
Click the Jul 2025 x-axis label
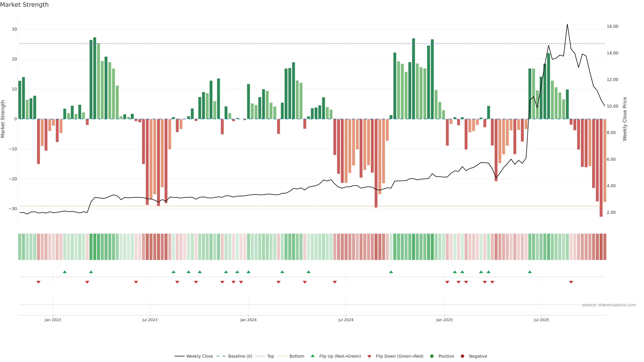click(541, 320)
